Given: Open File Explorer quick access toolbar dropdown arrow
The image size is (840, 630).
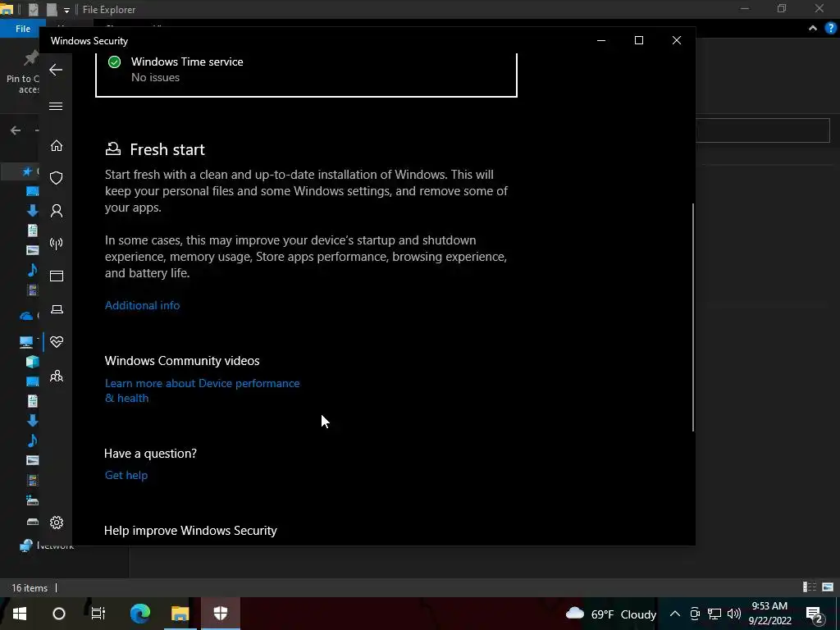Looking at the screenshot, I should pyautogui.click(x=66, y=10).
